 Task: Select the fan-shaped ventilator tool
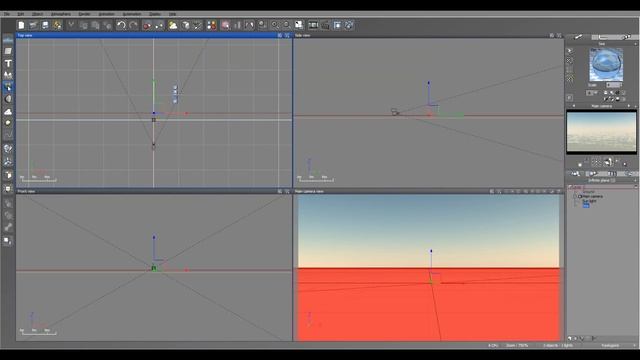tap(8, 162)
